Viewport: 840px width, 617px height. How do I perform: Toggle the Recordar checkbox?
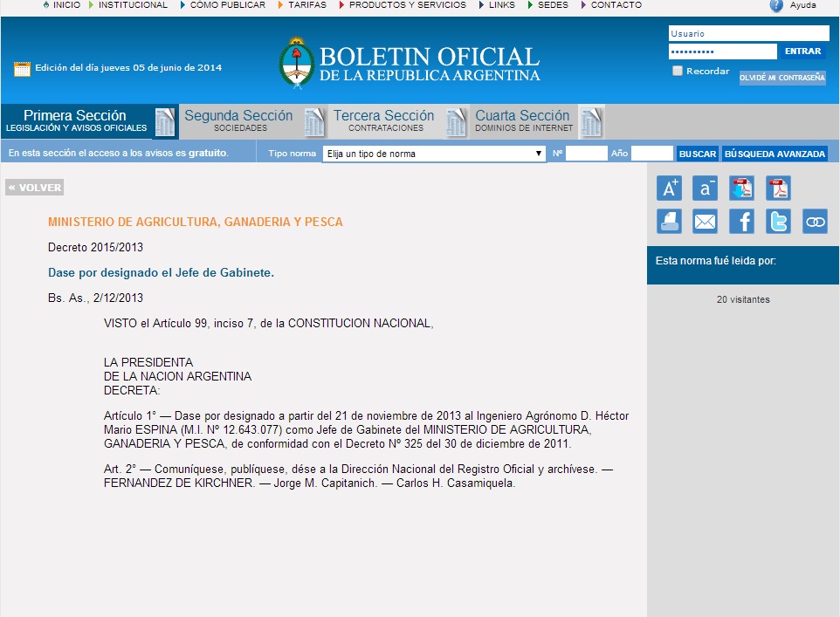coord(678,72)
